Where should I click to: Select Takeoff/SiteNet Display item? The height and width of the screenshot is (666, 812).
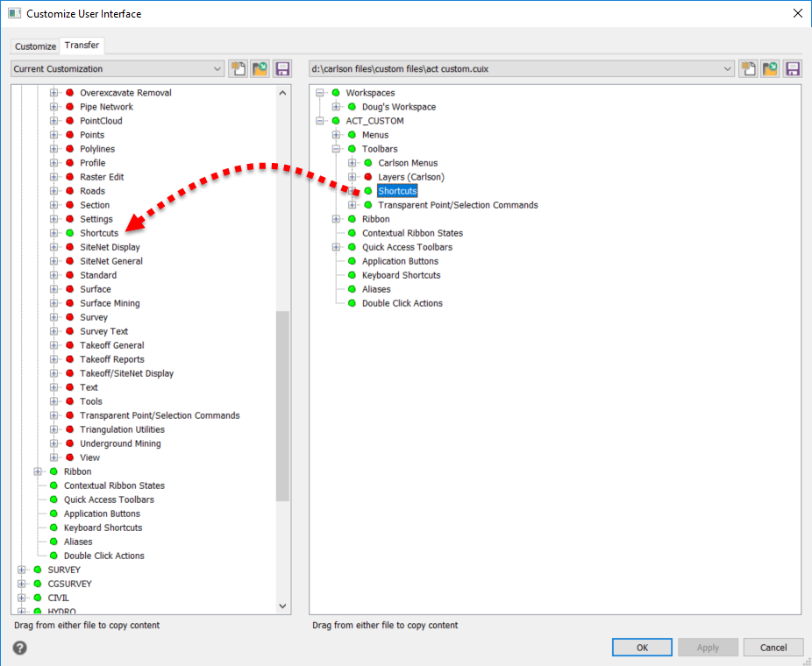[126, 373]
